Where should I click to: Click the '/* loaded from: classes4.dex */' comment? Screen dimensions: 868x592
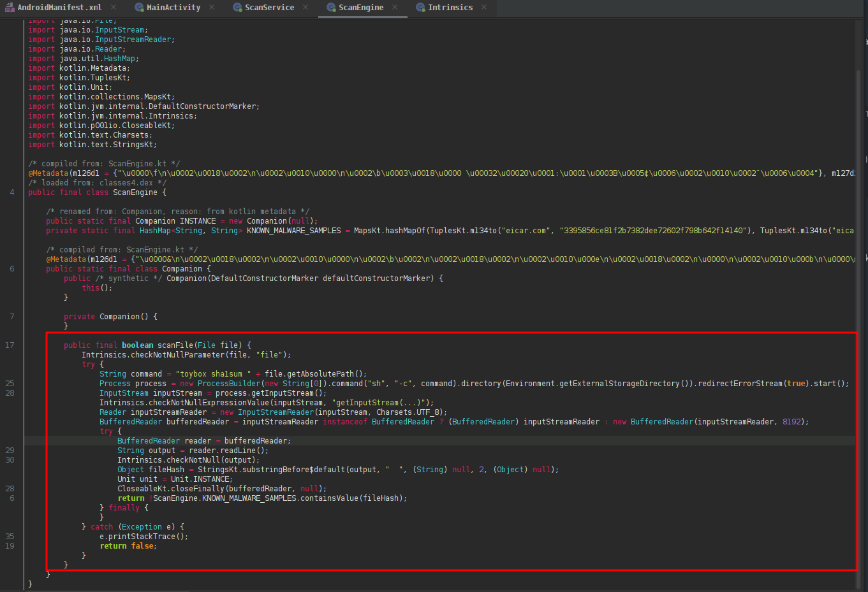[97, 183]
